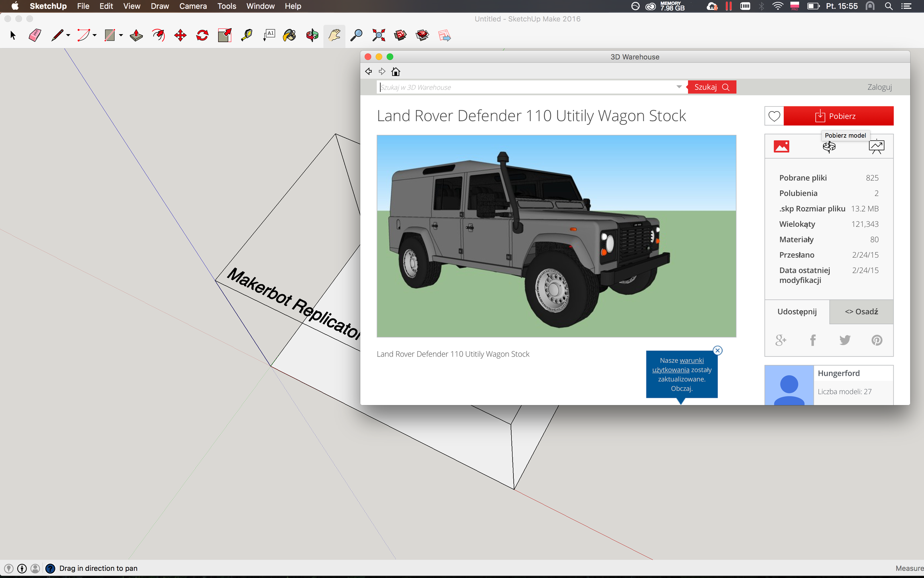This screenshot has height=578, width=924.
Task: Select the Rectangle shape tool
Action: point(109,35)
